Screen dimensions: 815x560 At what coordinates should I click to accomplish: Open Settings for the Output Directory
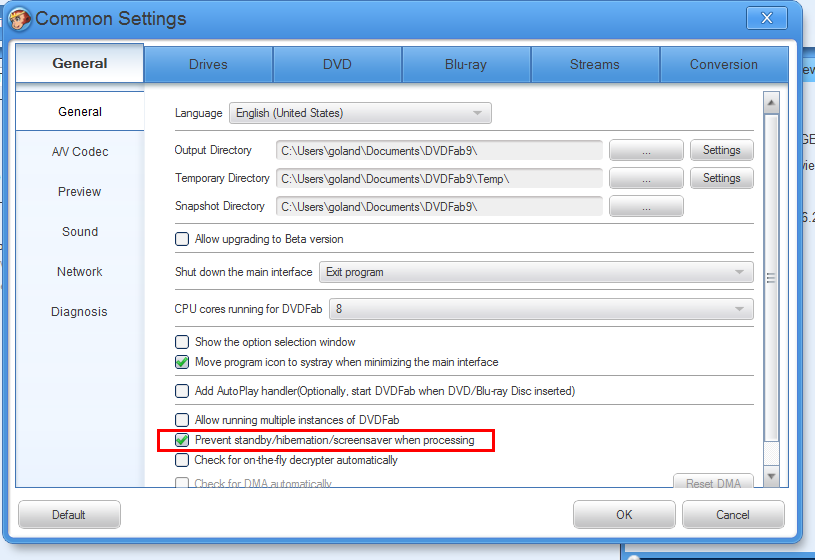pyautogui.click(x=721, y=150)
